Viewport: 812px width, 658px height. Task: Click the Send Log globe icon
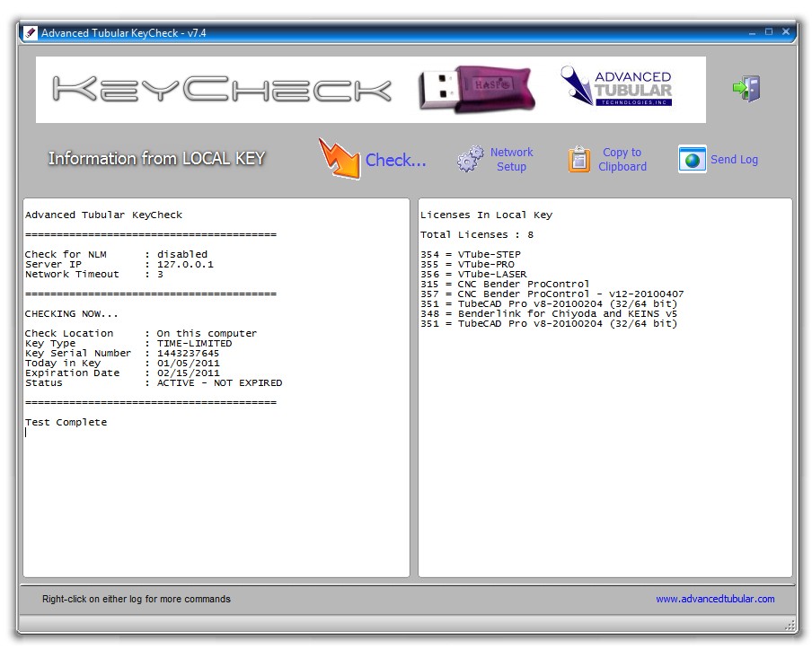pyautogui.click(x=693, y=159)
